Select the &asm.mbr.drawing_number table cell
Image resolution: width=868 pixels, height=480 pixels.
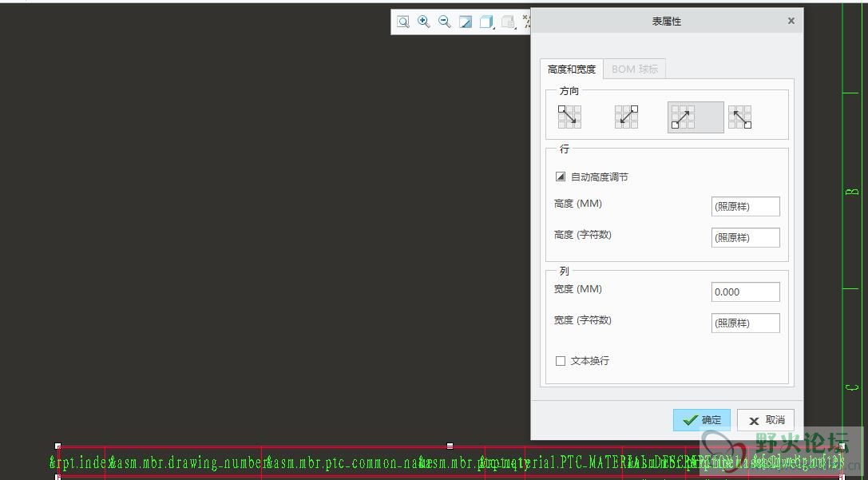[183, 462]
